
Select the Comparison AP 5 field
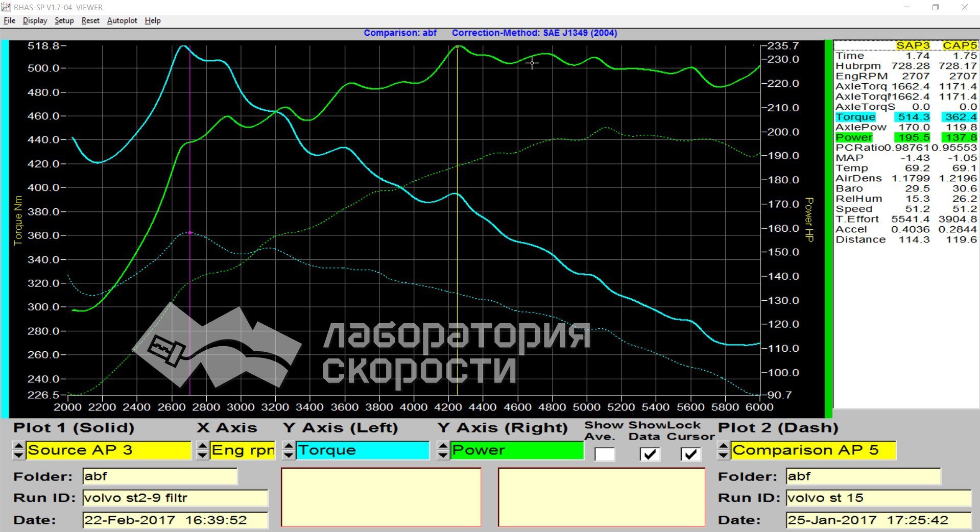pos(813,450)
